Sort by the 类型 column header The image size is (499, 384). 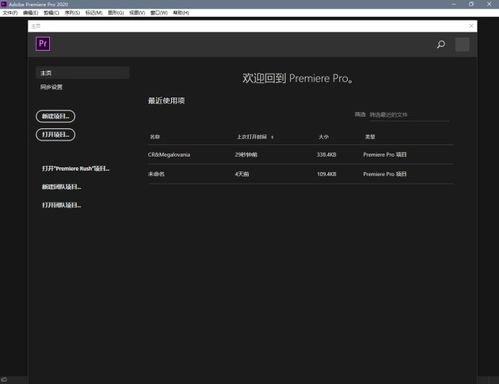[x=370, y=137]
